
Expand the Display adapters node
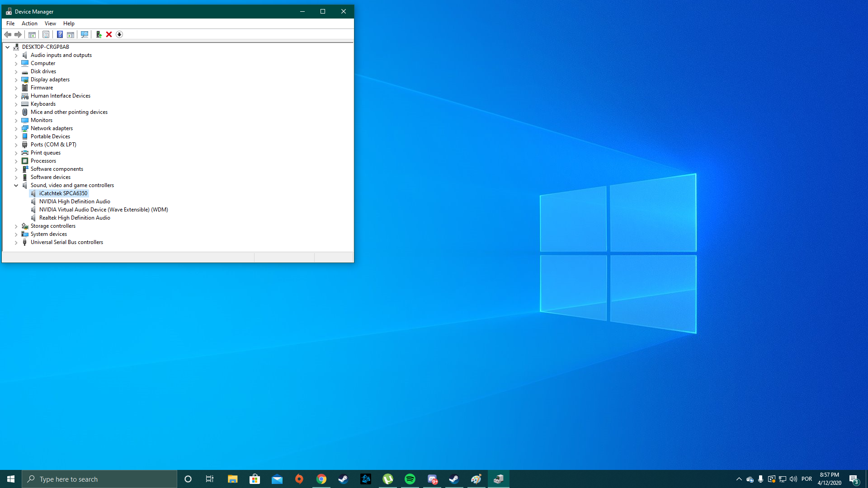pyautogui.click(x=16, y=80)
